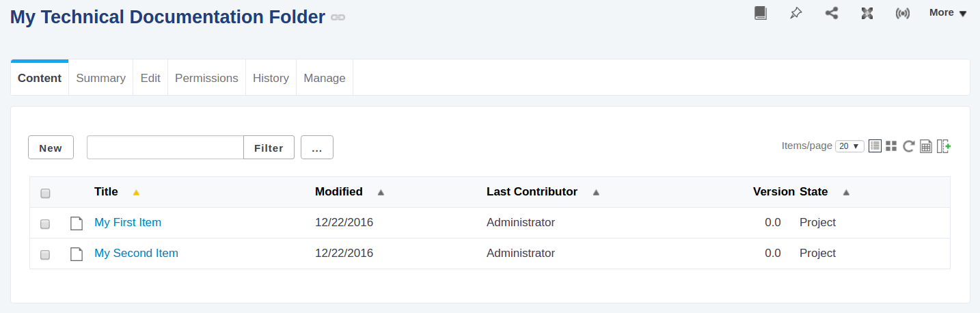Viewport: 980px width, 313px height.
Task: Click the permalink chain icon beside the title
Action: pyautogui.click(x=338, y=17)
